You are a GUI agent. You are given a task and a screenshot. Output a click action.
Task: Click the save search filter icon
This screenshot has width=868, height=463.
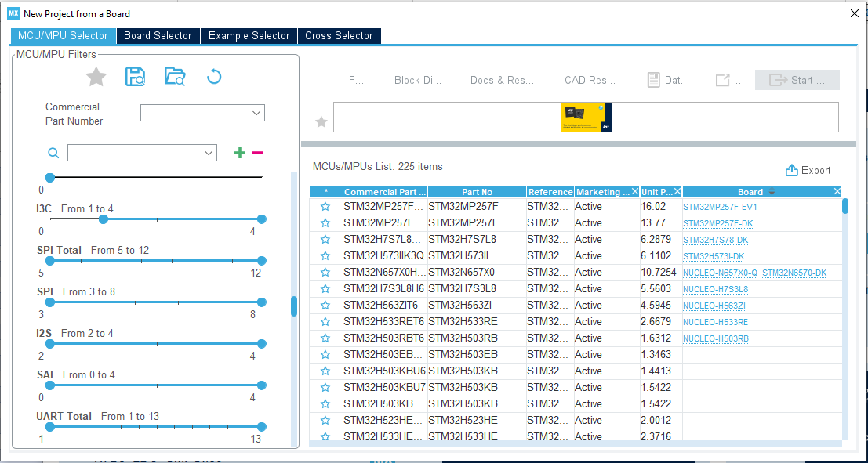click(136, 77)
